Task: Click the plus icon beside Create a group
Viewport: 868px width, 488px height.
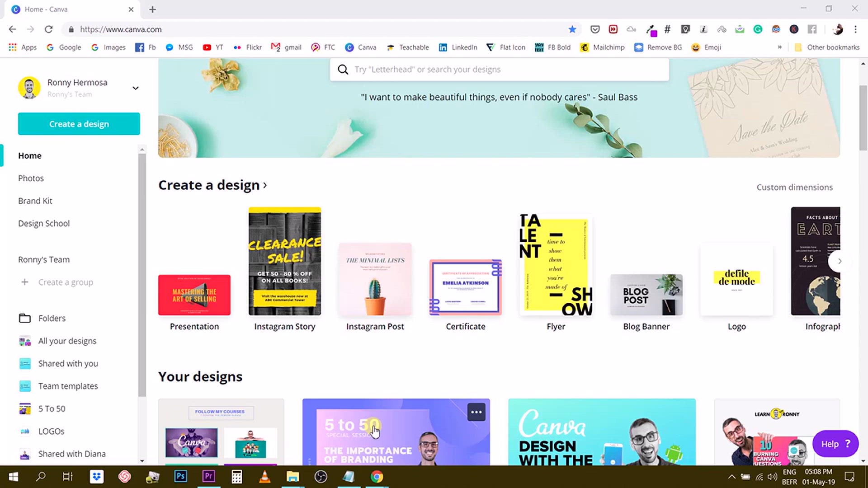Action: [25, 282]
